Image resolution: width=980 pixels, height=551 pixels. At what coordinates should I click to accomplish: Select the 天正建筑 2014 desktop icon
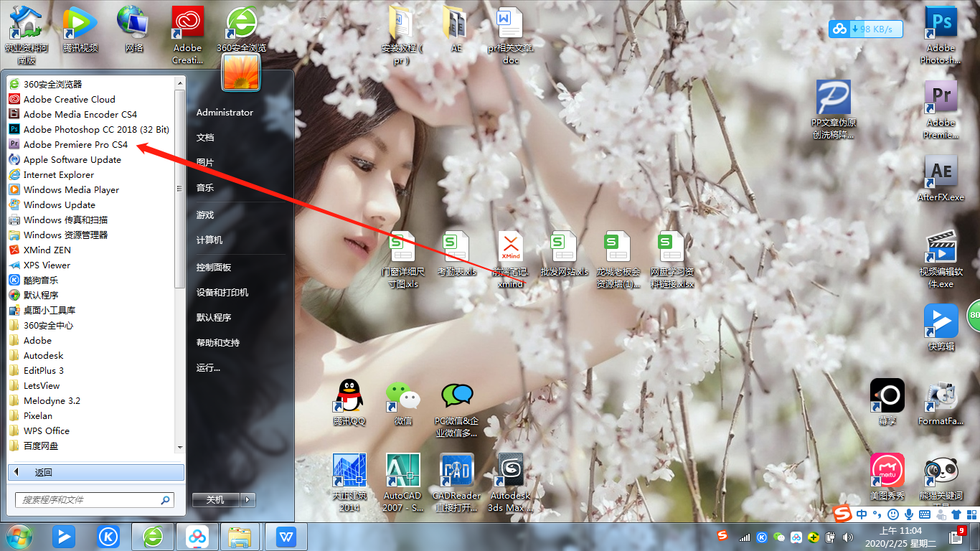coord(349,482)
